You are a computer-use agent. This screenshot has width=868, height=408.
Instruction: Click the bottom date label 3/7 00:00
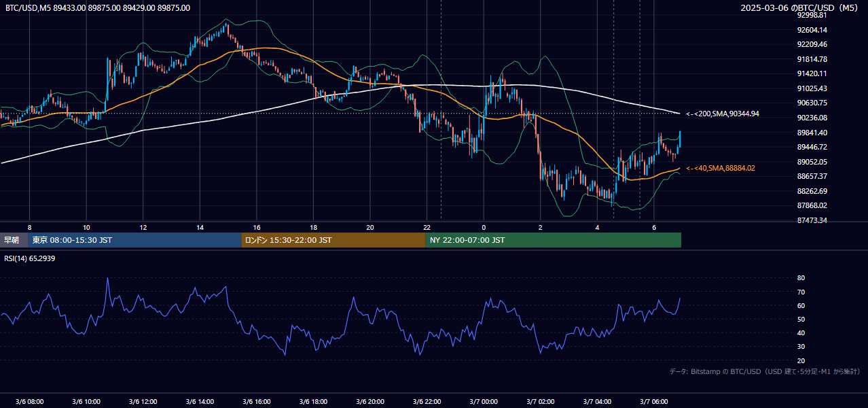click(484, 402)
